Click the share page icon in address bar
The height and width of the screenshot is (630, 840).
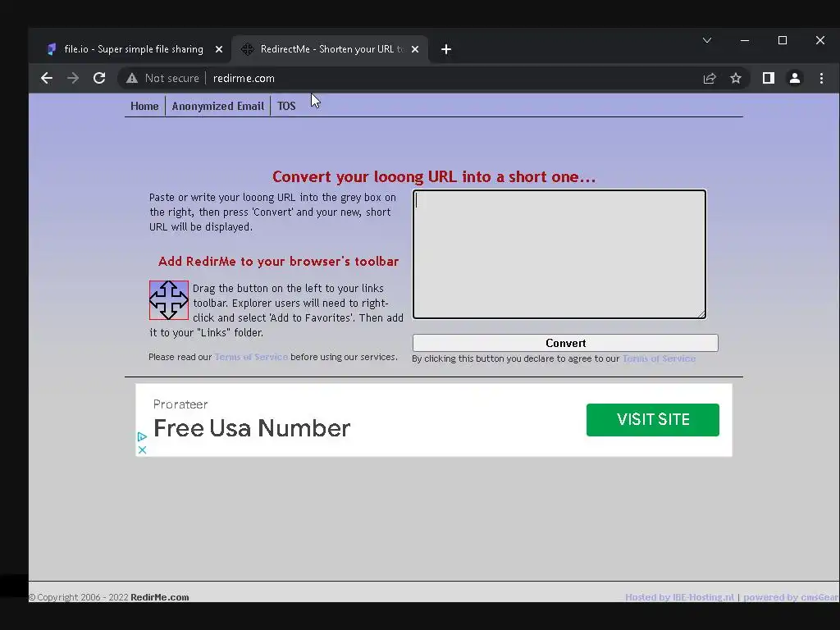(710, 78)
